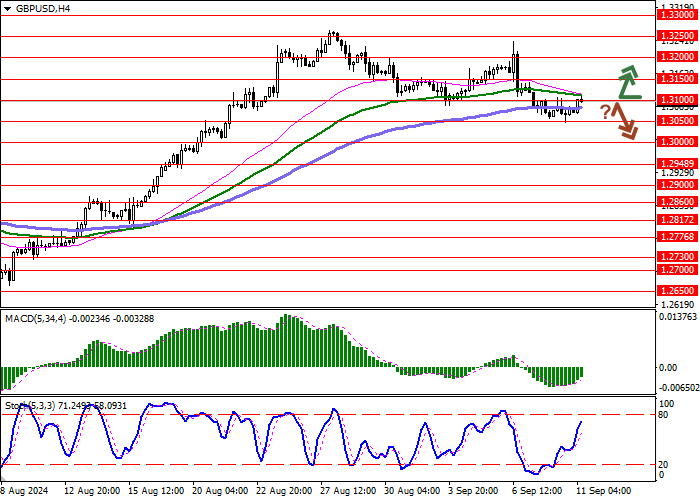Select the 1.29489 price level label

point(678,164)
